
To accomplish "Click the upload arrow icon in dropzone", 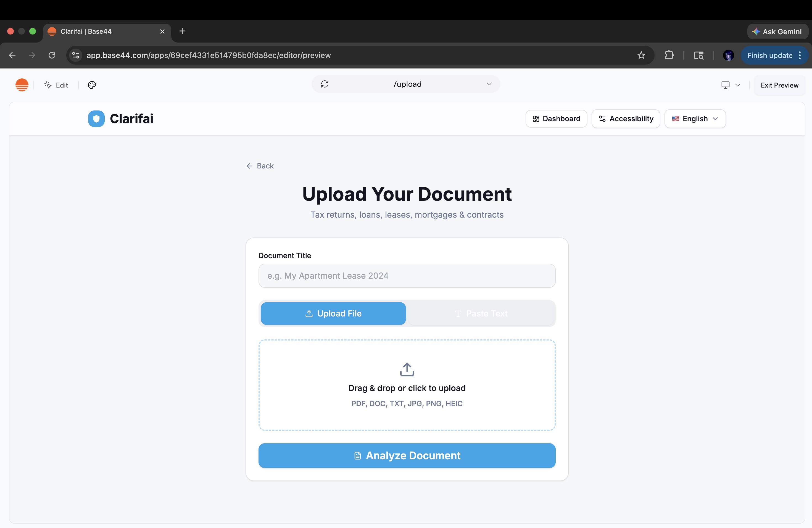I will pyautogui.click(x=407, y=369).
